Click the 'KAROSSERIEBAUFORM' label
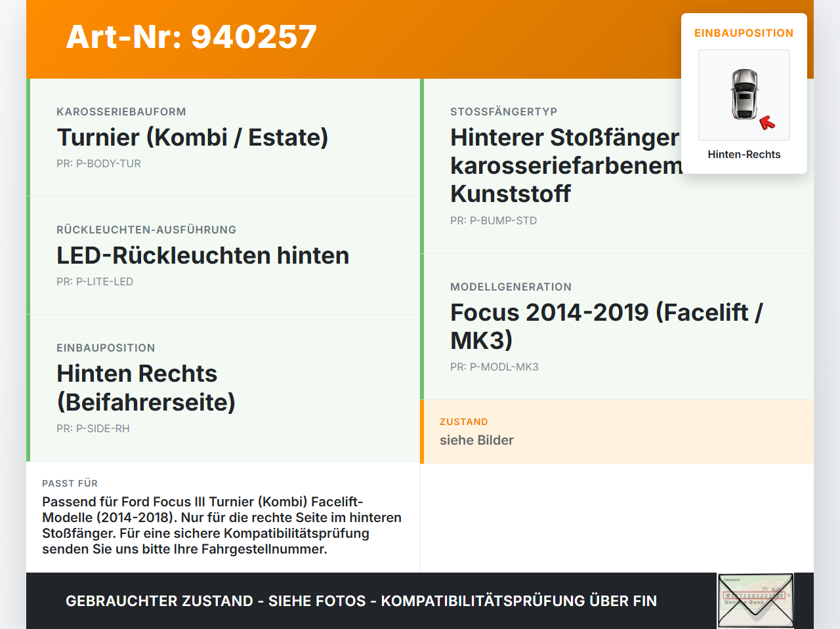 (x=121, y=112)
